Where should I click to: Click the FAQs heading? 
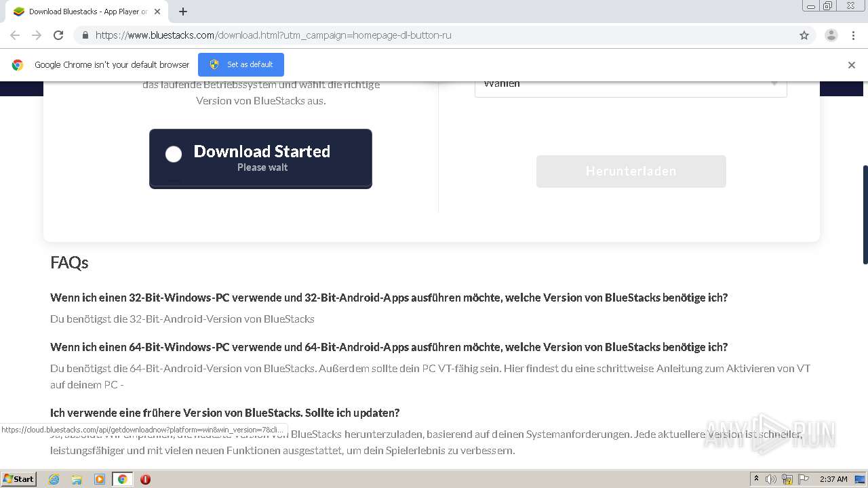(x=69, y=262)
